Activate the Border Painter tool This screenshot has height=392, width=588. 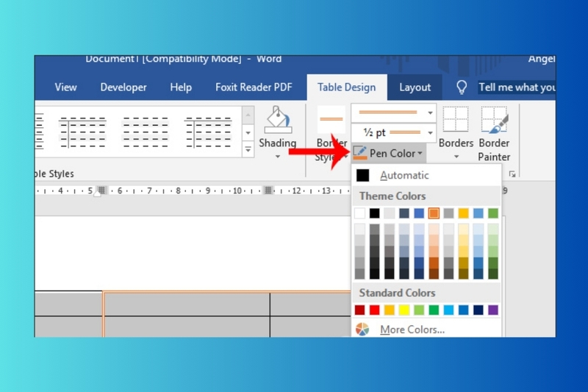coord(494,119)
